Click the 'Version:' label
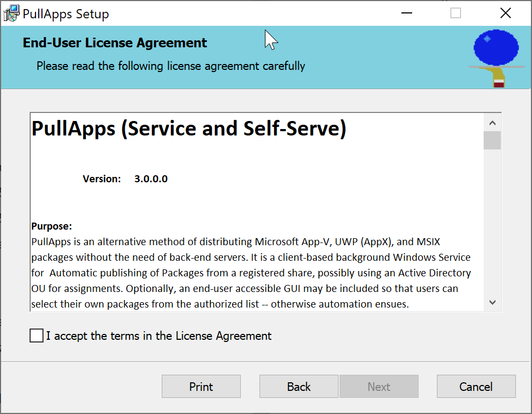 [102, 179]
